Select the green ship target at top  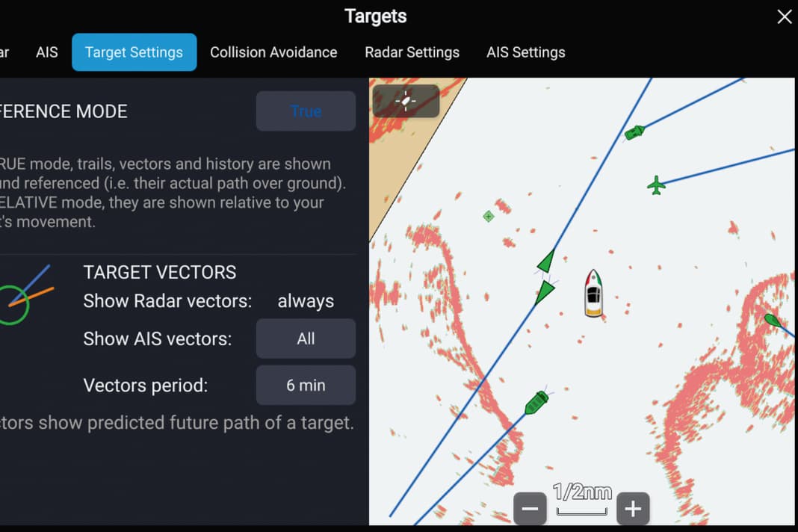634,132
